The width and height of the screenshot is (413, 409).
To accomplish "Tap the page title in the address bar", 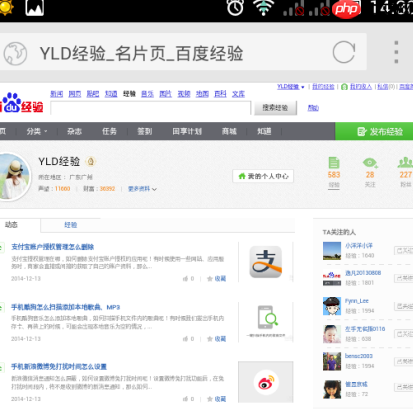I will point(141,53).
